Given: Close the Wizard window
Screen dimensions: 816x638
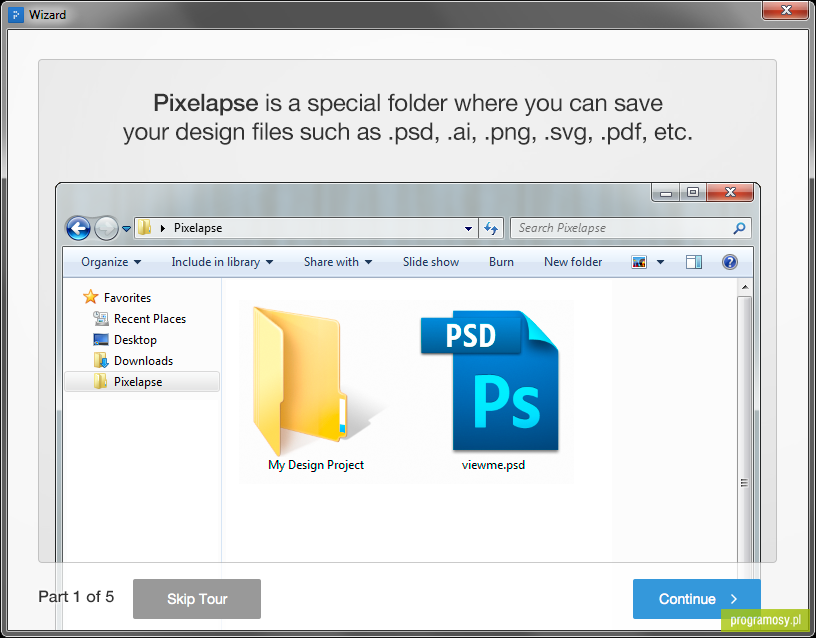Looking at the screenshot, I should [786, 10].
